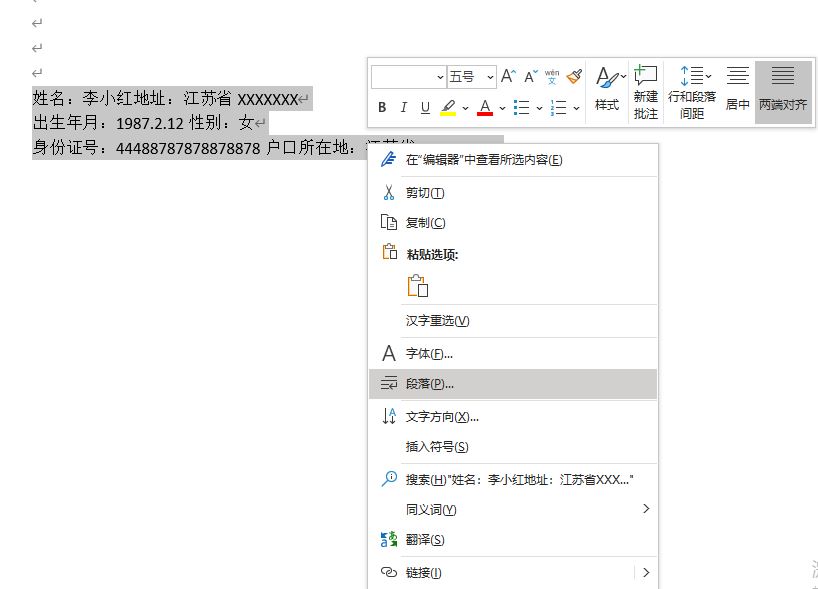Toggle italic with the I button
The height and width of the screenshot is (589, 818).
tap(403, 106)
